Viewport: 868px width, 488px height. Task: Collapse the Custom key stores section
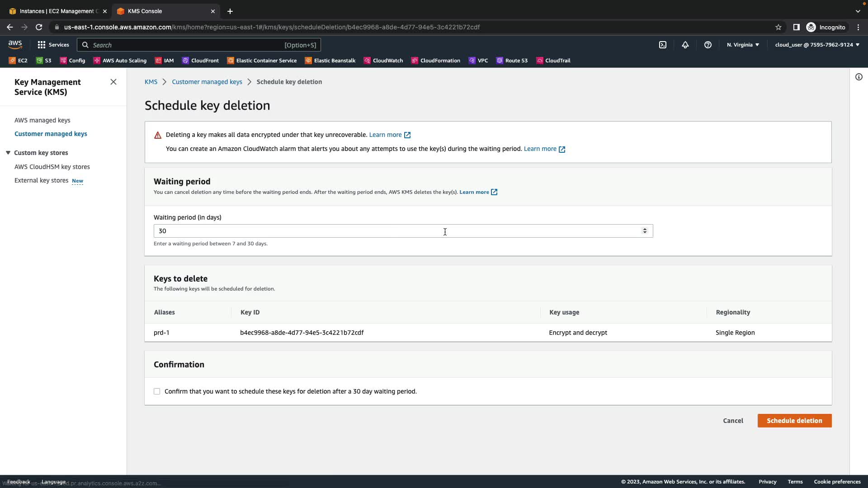(8, 153)
